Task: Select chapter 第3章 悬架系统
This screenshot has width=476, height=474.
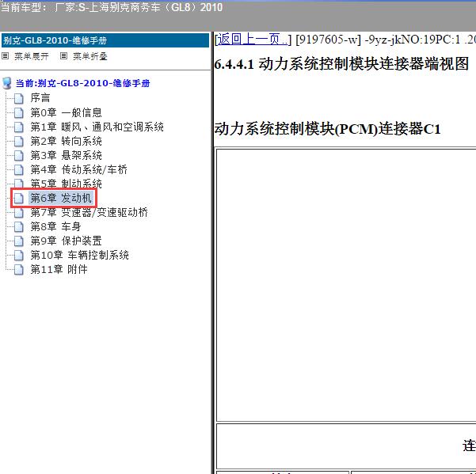Action: pyautogui.click(x=67, y=155)
